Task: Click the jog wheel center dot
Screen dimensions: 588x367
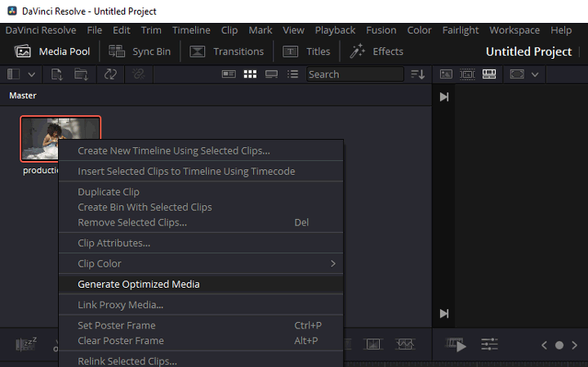Action: (x=559, y=345)
